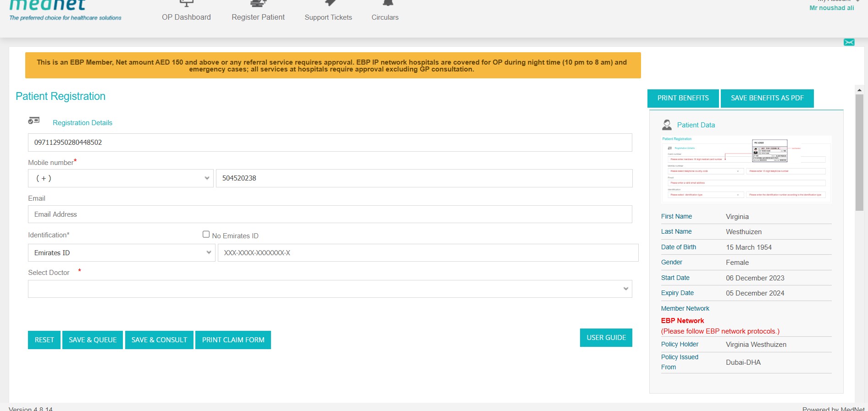Click the vertical scrollbar thumb
Image resolution: width=868 pixels, height=411 pixels.
point(859,152)
